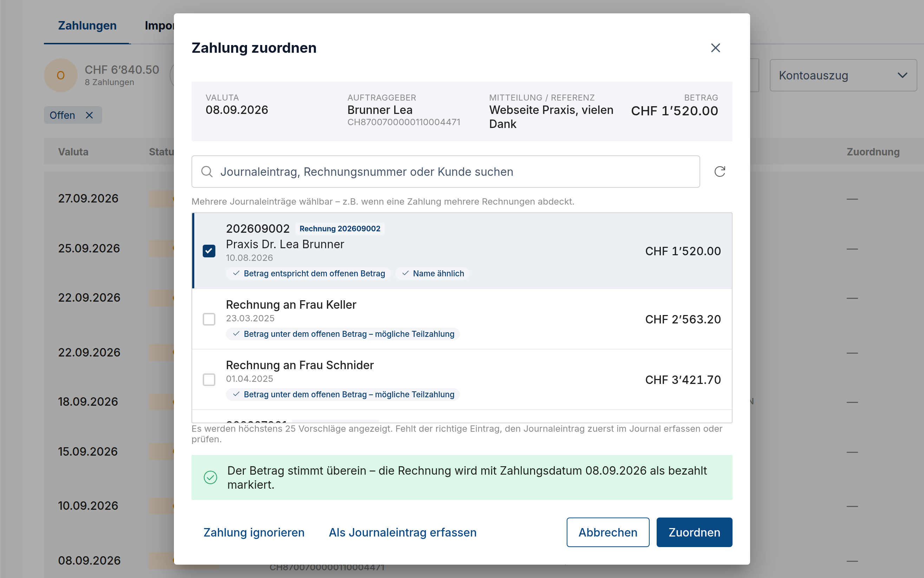
Task: Remove the Offen filter chip
Action: (x=89, y=115)
